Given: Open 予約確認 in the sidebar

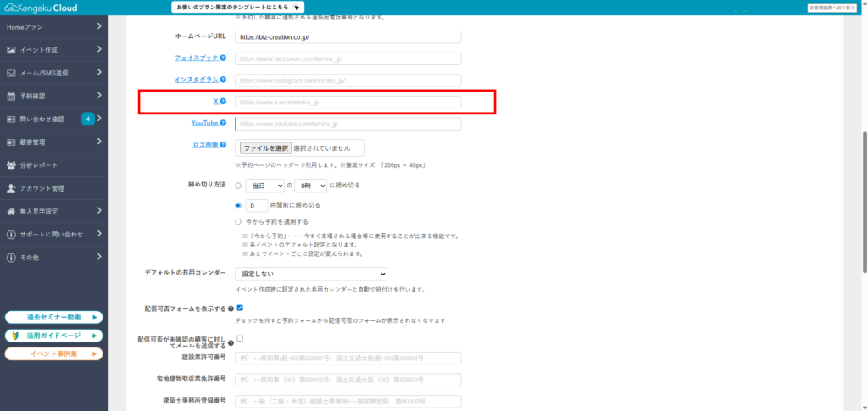Looking at the screenshot, I should 54,97.
